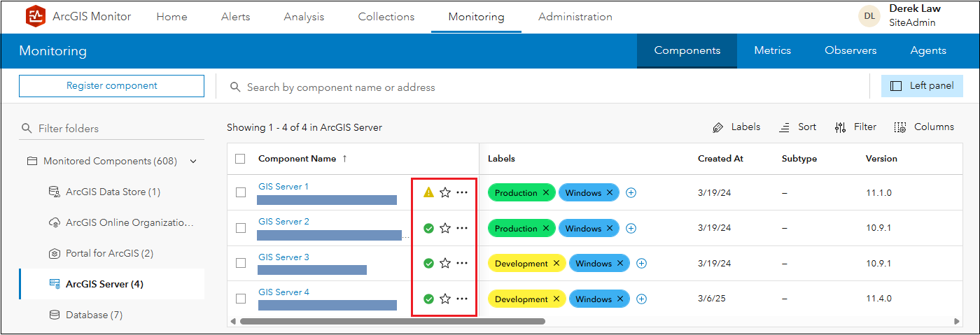Toggle the select-all components checkbox
This screenshot has width=980, height=335.
click(x=241, y=159)
